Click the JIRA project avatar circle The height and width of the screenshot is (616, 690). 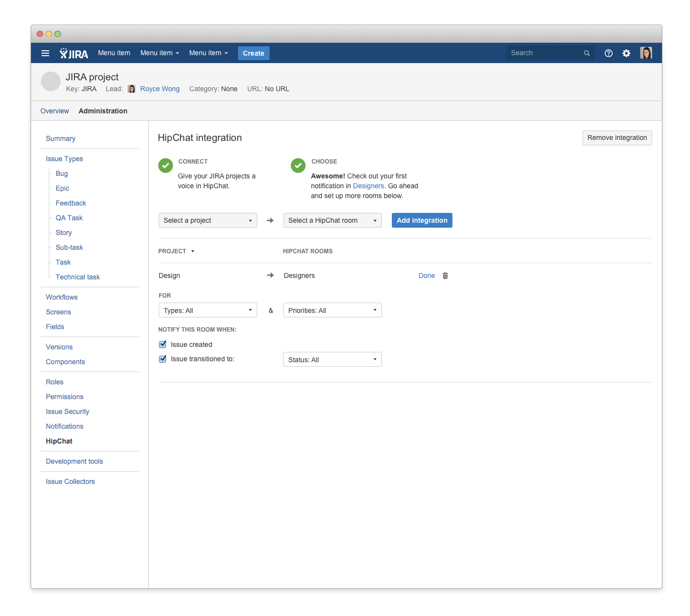[50, 81]
